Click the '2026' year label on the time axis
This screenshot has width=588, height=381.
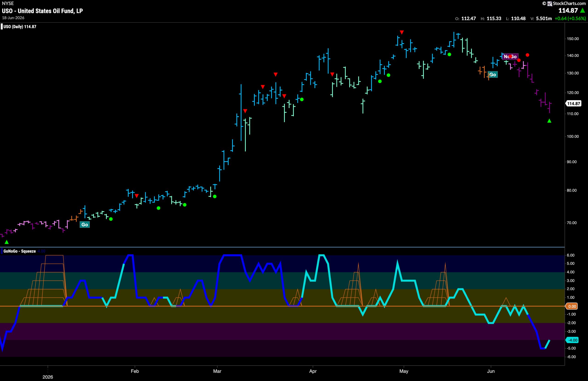[x=48, y=377]
